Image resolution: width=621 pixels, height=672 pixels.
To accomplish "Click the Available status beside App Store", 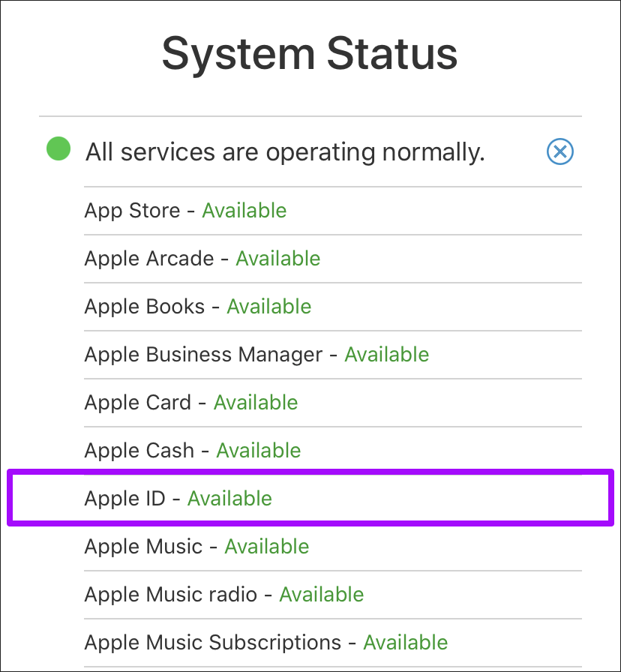I will click(x=244, y=210).
